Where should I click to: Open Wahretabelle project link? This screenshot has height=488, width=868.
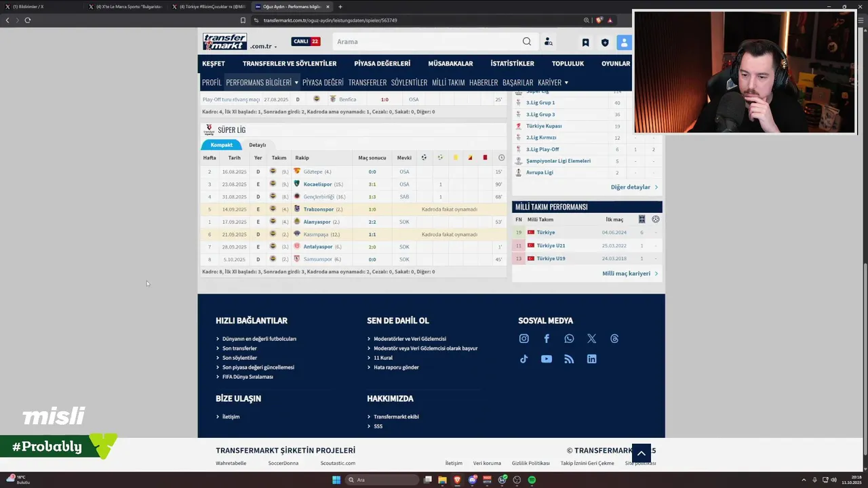231,464
